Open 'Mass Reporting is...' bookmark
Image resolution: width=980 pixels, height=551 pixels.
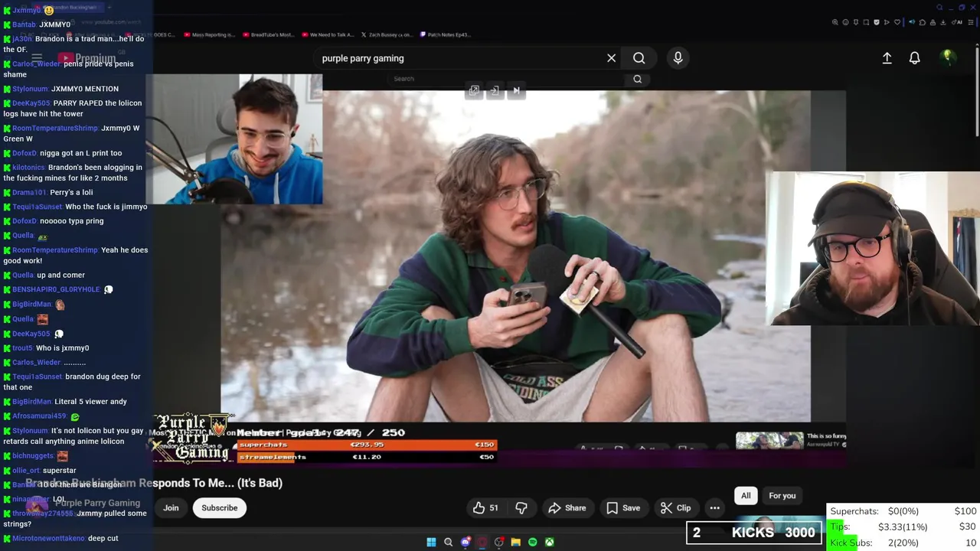click(x=210, y=34)
